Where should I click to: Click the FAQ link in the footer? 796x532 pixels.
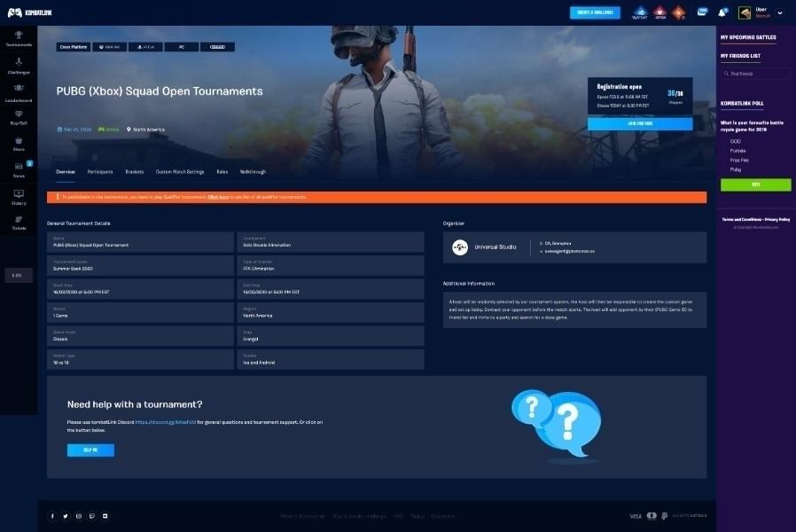click(x=399, y=516)
